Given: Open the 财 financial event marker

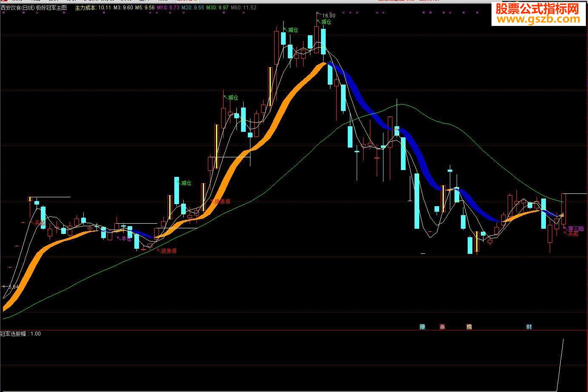Looking at the screenshot, I should coord(529,327).
